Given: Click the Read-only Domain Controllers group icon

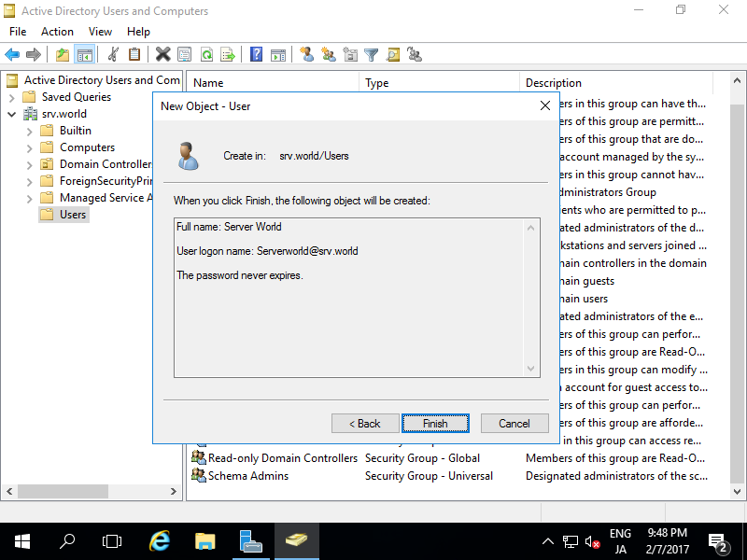Looking at the screenshot, I should pyautogui.click(x=198, y=457).
